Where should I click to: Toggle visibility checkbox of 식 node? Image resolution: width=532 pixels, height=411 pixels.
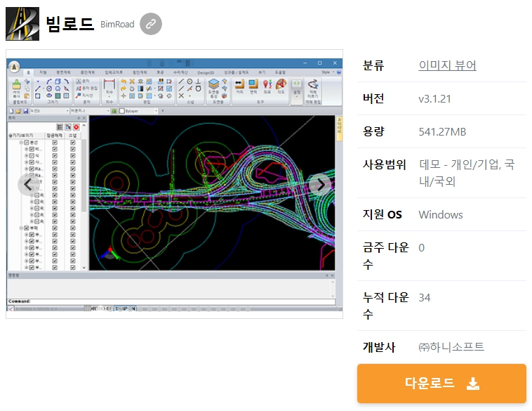pos(32,155)
